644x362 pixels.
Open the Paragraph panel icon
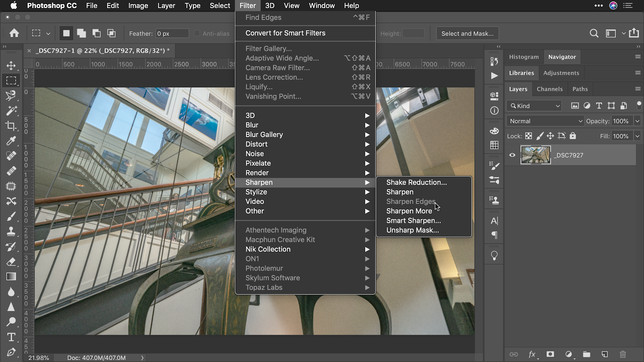(494, 235)
